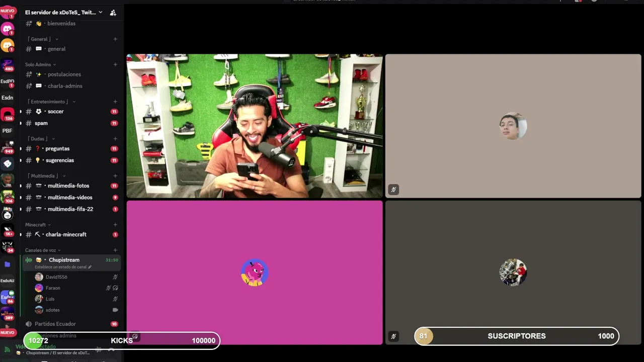Image resolution: width=644 pixels, height=362 pixels.
Task: Open the EsdBD server icon
Action: tap(8, 81)
